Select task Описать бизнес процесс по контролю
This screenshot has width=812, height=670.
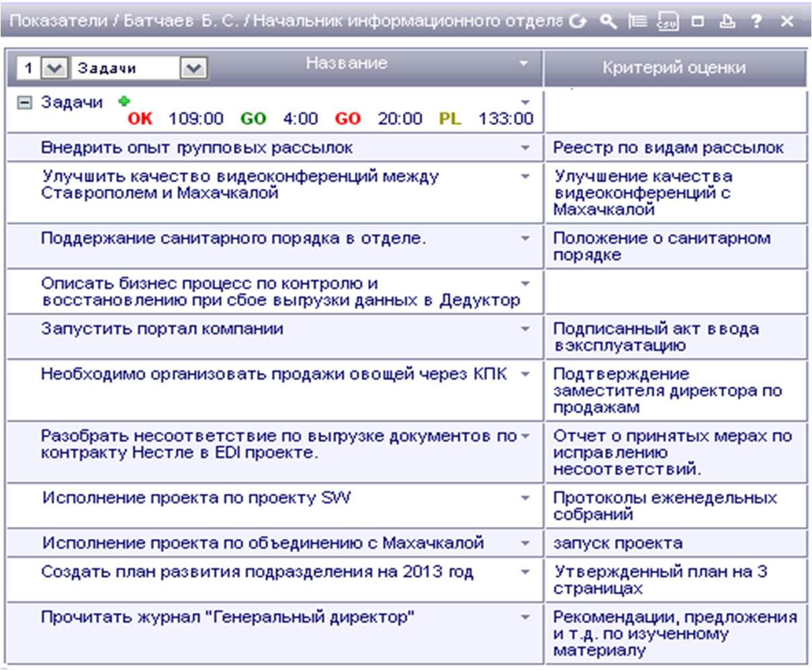(x=281, y=292)
